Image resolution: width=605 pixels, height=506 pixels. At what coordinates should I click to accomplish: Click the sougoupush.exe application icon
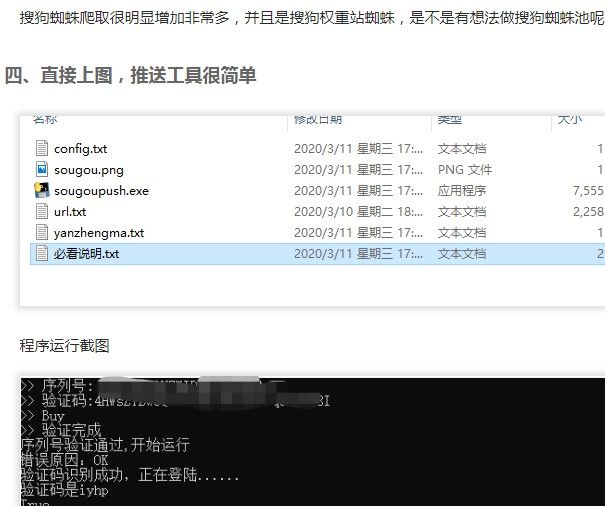pos(42,190)
